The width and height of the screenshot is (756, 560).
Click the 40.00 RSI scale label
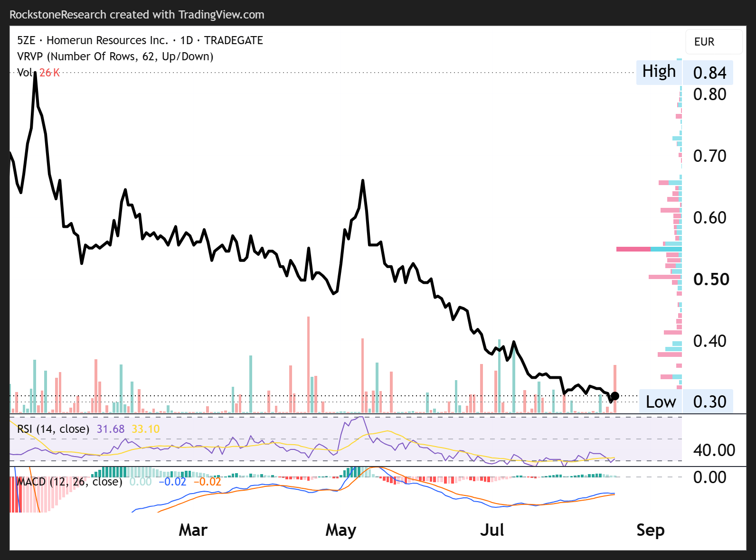pyautogui.click(x=714, y=450)
